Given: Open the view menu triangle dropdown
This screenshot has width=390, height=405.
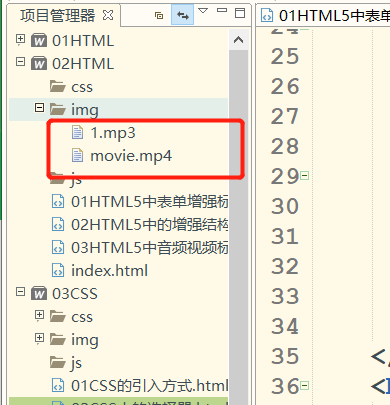Looking at the screenshot, I should [x=203, y=11].
